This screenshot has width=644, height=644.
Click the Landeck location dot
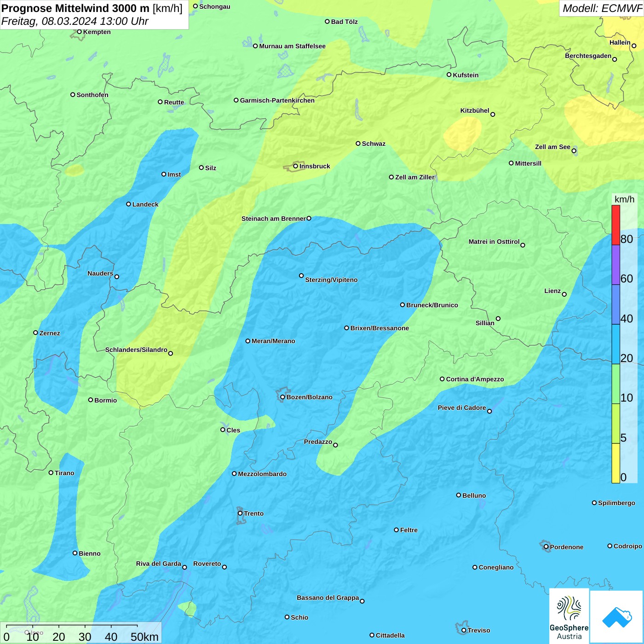(128, 204)
